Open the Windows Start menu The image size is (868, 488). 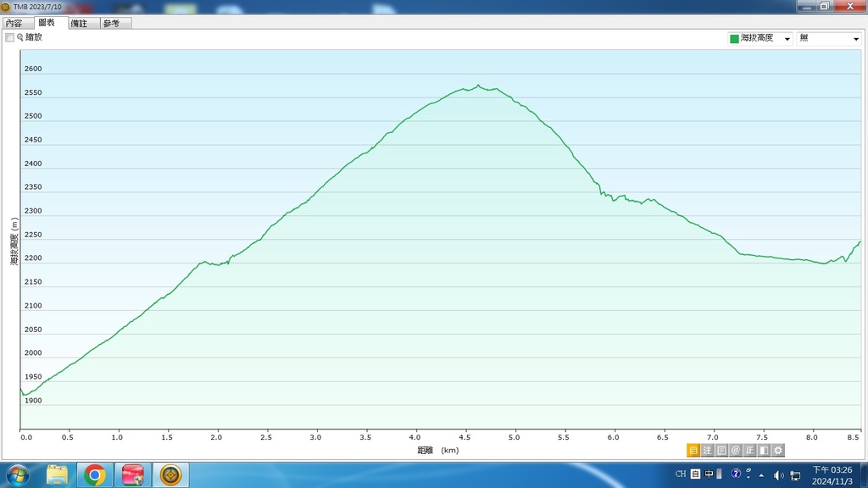18,474
